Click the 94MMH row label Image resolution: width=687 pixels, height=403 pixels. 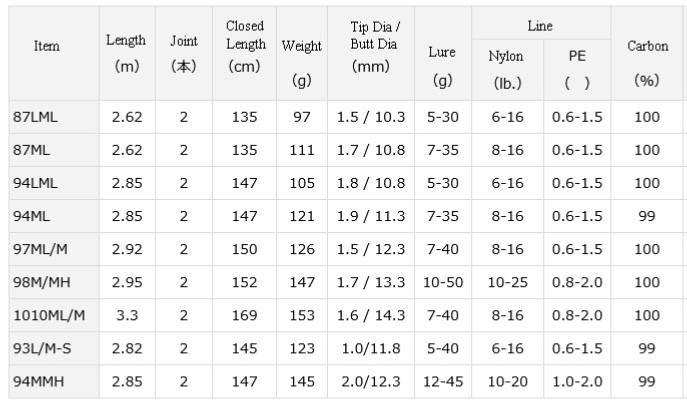coord(39,382)
